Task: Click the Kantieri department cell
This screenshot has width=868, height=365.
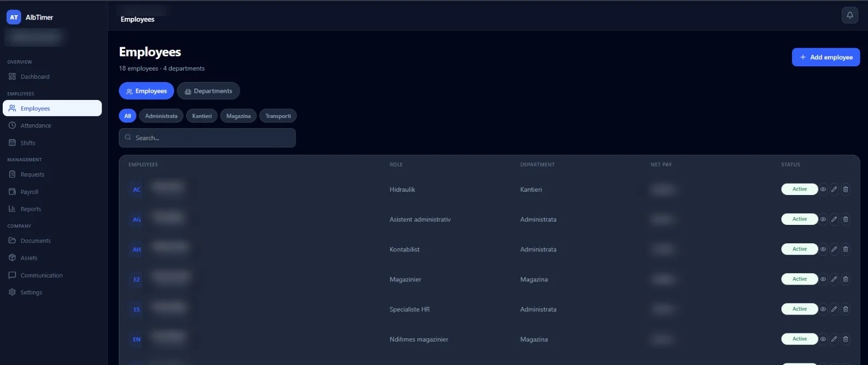Action: pos(531,190)
